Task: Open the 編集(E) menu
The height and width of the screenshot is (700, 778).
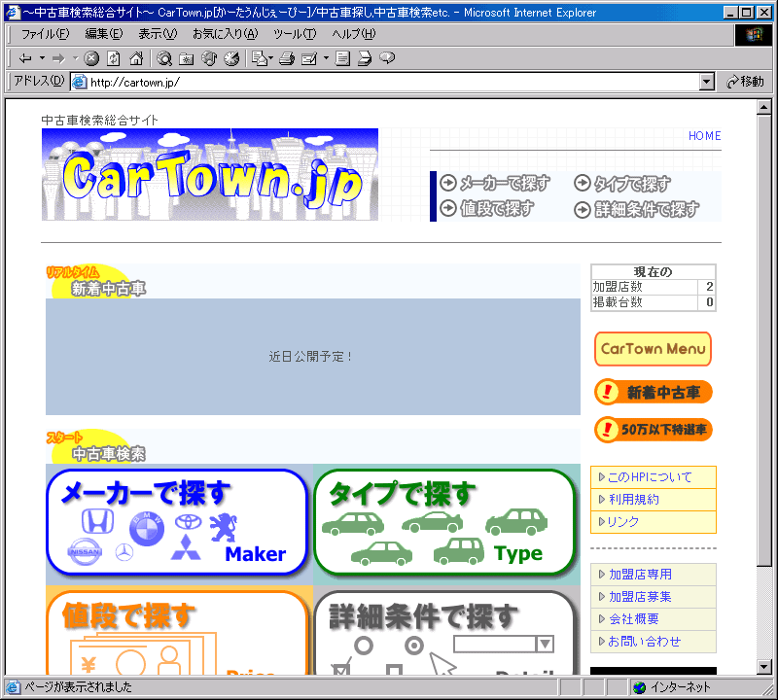Action: coord(104,34)
